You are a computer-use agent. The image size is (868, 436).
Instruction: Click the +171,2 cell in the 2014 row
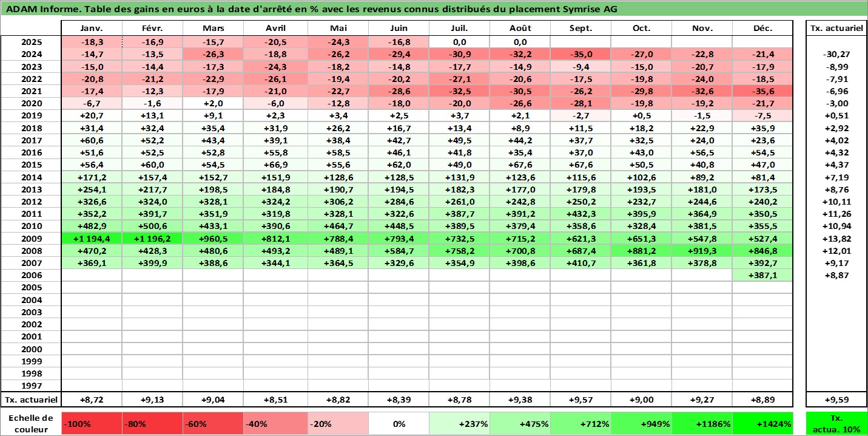click(92, 177)
